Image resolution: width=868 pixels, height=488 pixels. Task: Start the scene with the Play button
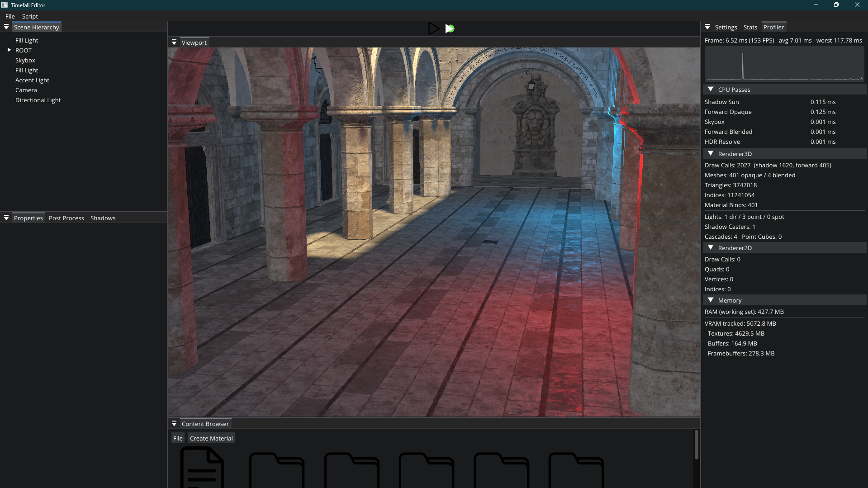point(433,28)
